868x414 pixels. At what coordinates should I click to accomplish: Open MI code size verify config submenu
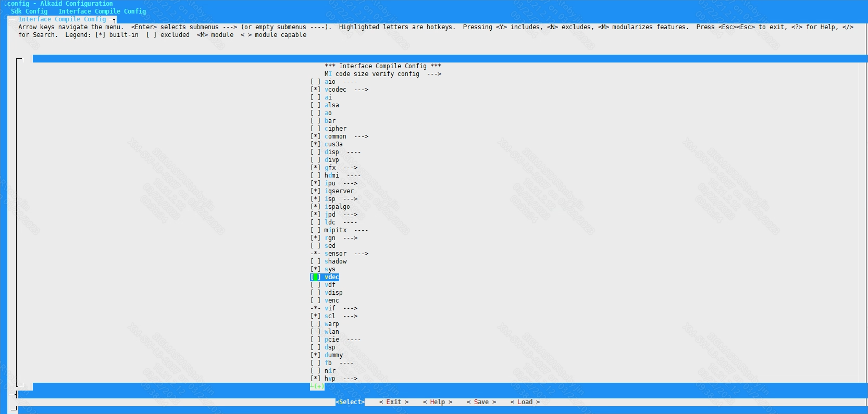[x=383, y=74]
